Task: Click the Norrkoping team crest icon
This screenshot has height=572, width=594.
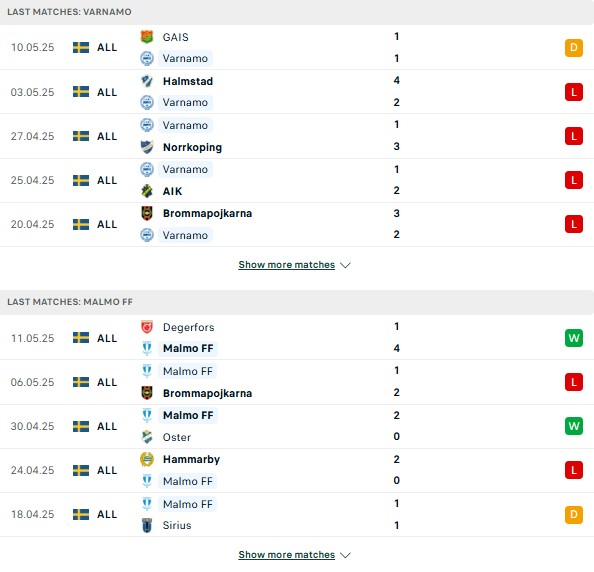Action: click(x=147, y=147)
